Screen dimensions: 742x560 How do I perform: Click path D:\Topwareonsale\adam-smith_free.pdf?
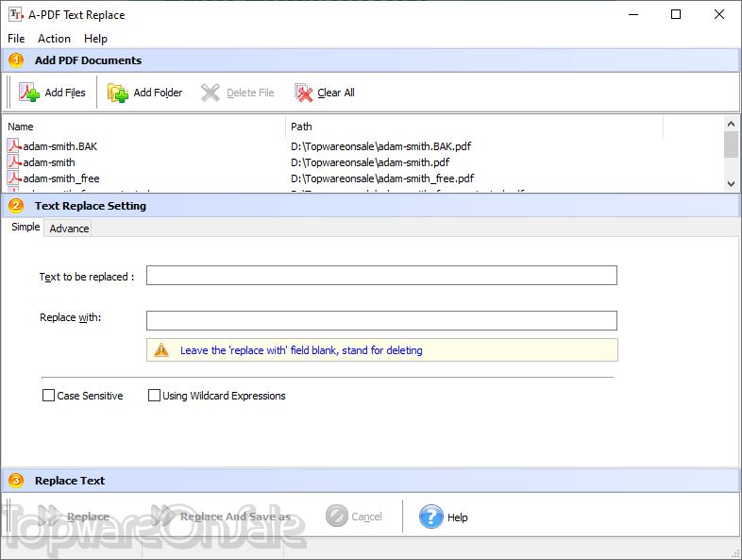tap(382, 178)
